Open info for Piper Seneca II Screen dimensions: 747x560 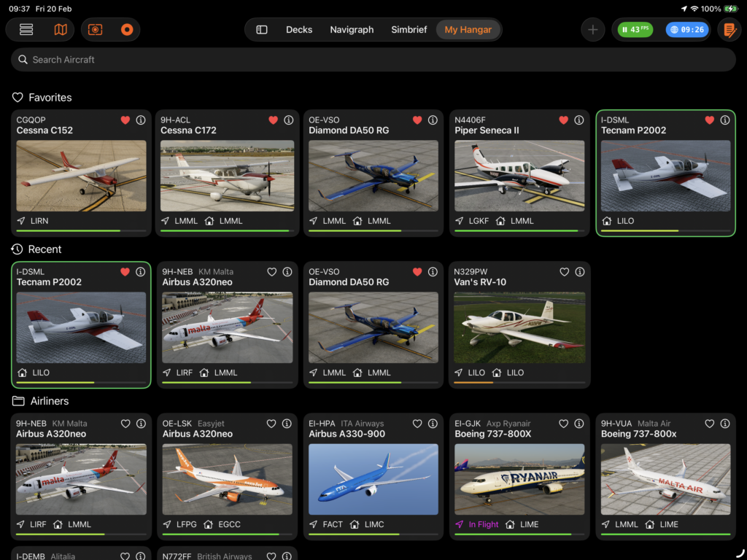point(579,120)
